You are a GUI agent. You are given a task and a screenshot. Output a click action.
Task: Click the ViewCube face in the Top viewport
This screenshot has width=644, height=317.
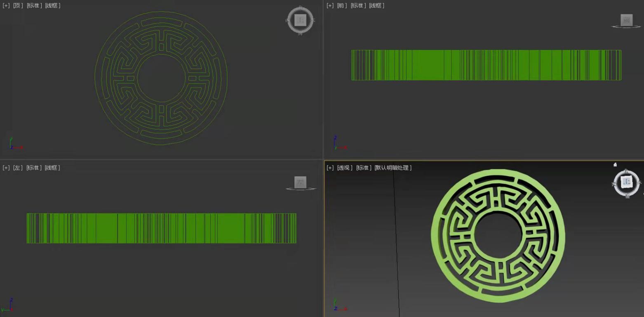click(301, 20)
